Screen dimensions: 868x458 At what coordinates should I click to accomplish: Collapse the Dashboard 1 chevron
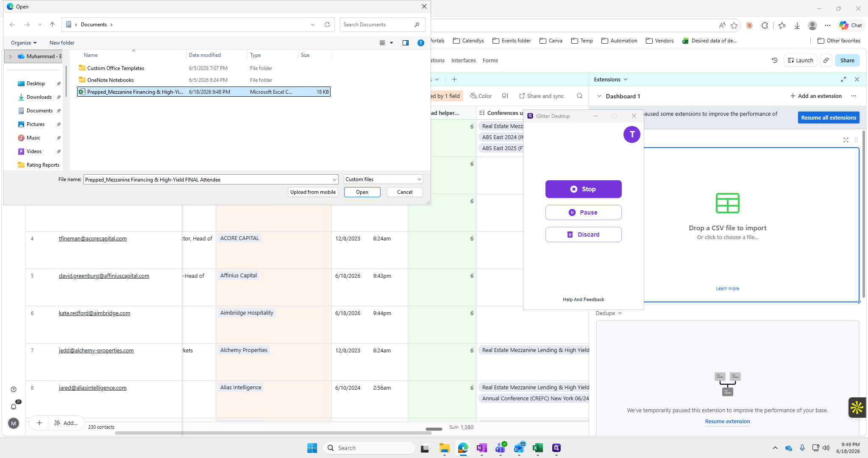click(x=599, y=96)
